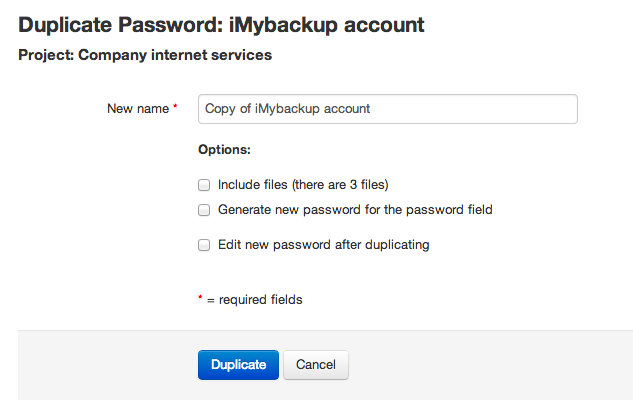Click the red asterisk before required fields note

(200, 298)
